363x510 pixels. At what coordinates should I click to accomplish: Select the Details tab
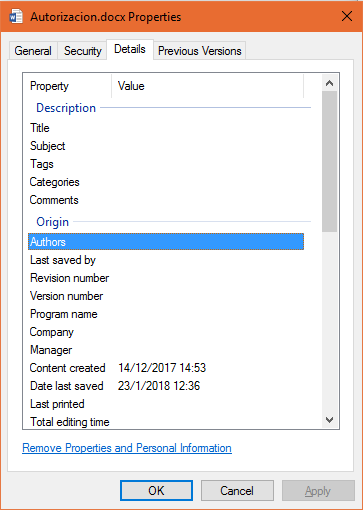point(130,49)
